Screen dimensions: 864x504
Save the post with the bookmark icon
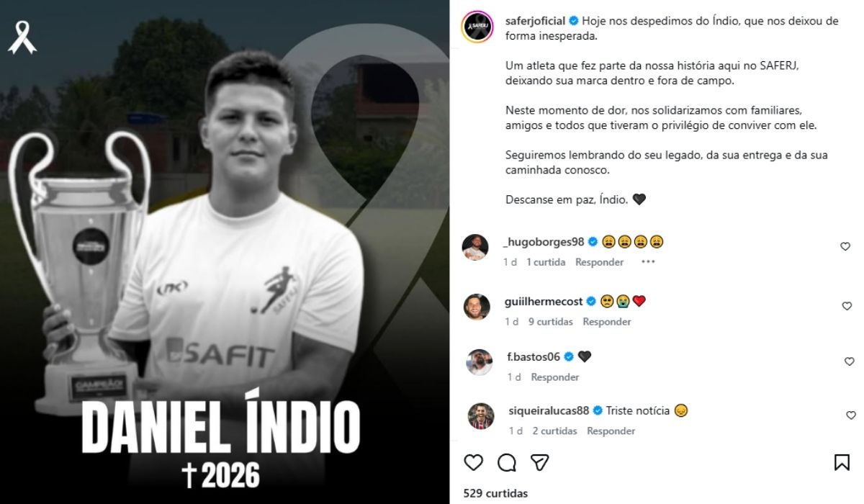tap(842, 462)
